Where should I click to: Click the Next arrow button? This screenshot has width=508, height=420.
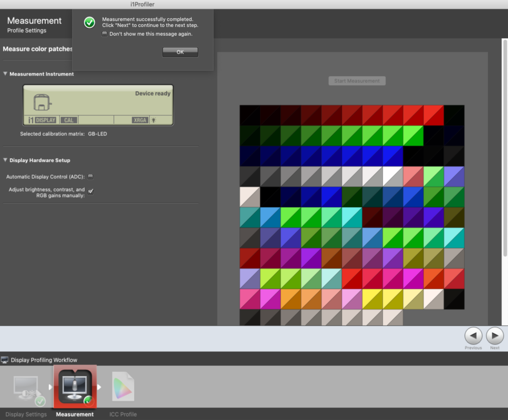pyautogui.click(x=494, y=336)
